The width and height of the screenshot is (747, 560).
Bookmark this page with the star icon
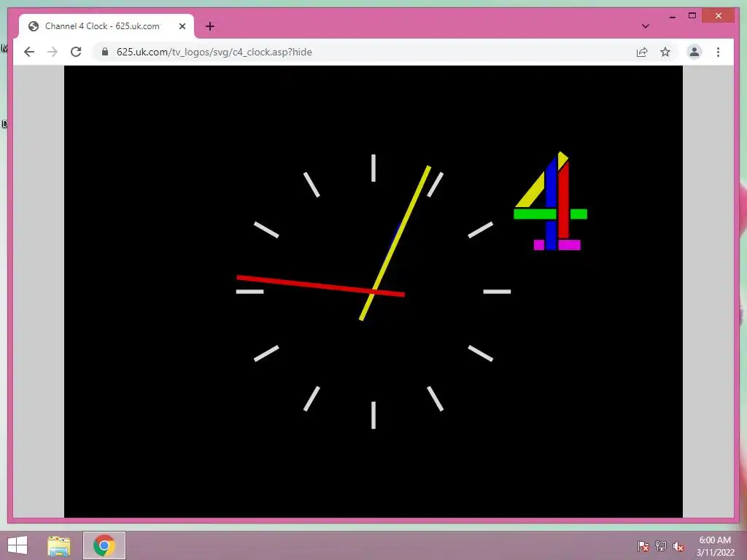tap(665, 52)
